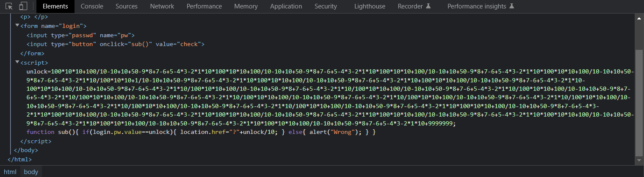Screen dimensions: 644x177
Task: Click the function sub() code line
Action: tap(201, 133)
